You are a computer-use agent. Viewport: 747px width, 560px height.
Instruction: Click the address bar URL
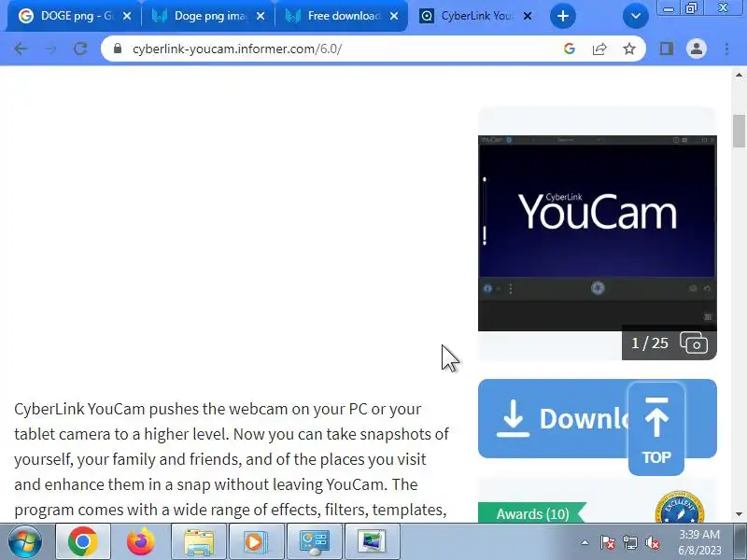click(x=237, y=49)
